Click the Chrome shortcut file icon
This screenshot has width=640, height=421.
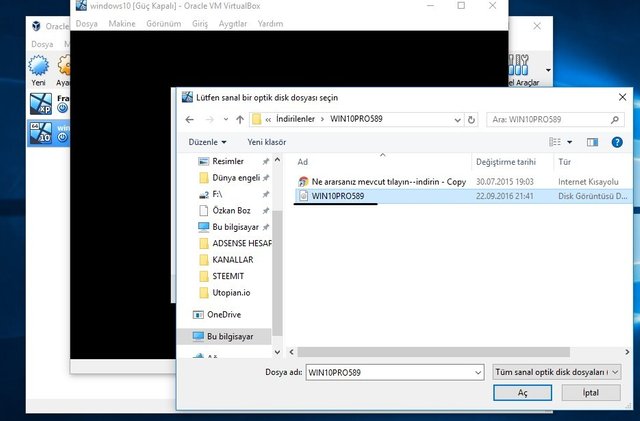coord(303,182)
